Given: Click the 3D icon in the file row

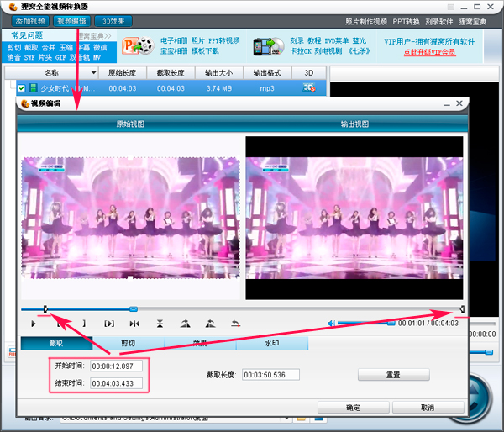Looking at the screenshot, I should point(309,87).
